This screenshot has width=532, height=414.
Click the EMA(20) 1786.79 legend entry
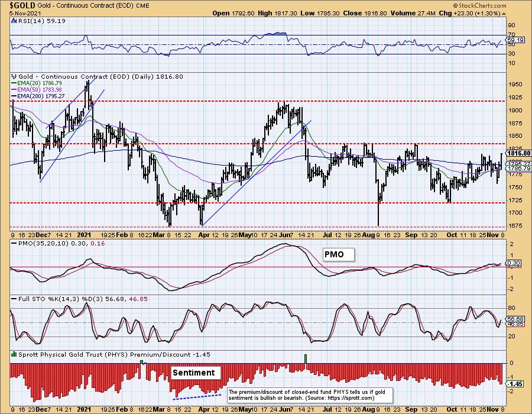tap(37, 83)
